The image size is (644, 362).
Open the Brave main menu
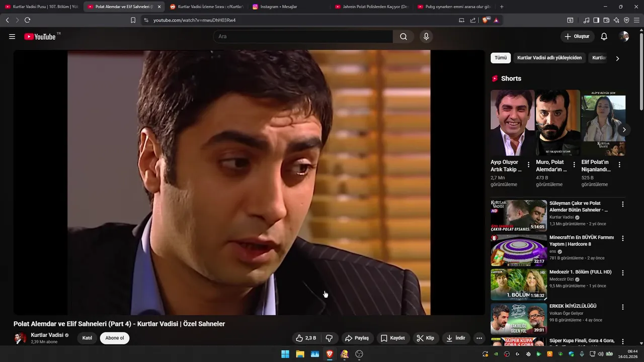636,20
